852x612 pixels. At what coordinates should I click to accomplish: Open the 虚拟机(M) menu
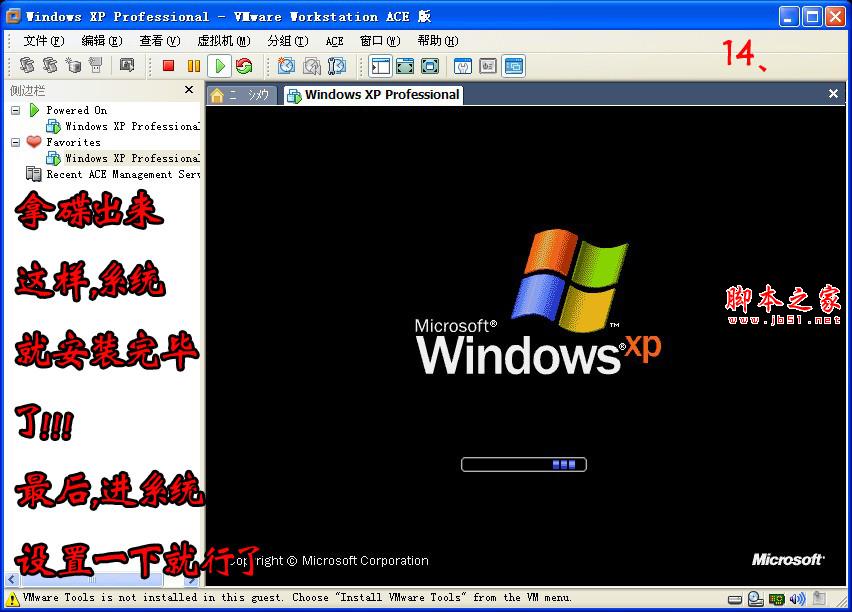(224, 41)
